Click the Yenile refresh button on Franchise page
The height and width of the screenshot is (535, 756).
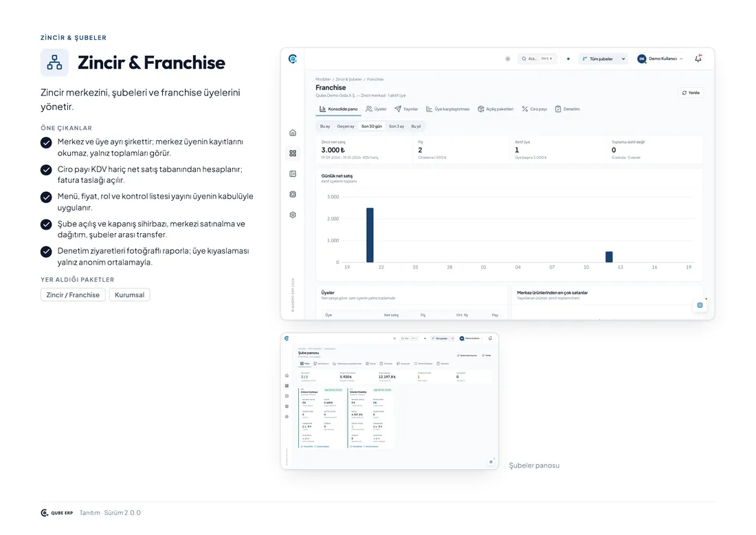(691, 93)
